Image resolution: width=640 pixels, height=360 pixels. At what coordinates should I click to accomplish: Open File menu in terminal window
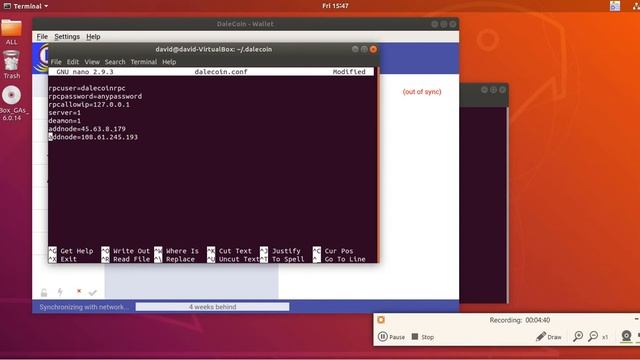tap(56, 62)
